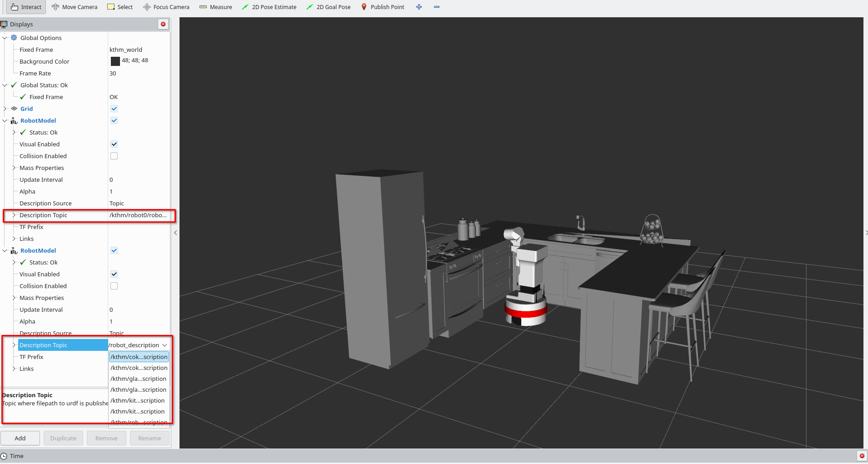Close the Time panel

click(x=862, y=456)
